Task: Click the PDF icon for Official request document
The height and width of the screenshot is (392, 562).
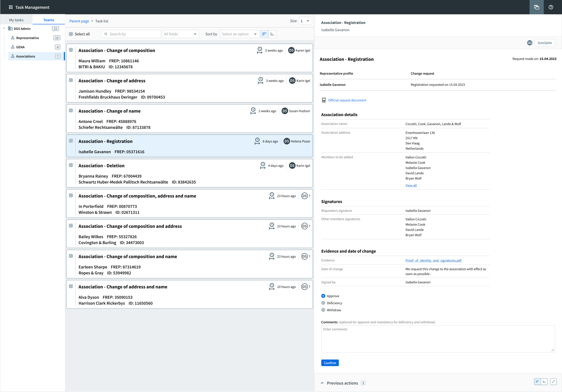Action: point(324,100)
